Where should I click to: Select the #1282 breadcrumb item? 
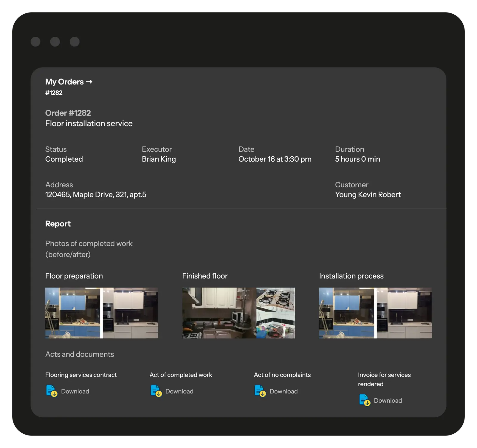coord(54,93)
